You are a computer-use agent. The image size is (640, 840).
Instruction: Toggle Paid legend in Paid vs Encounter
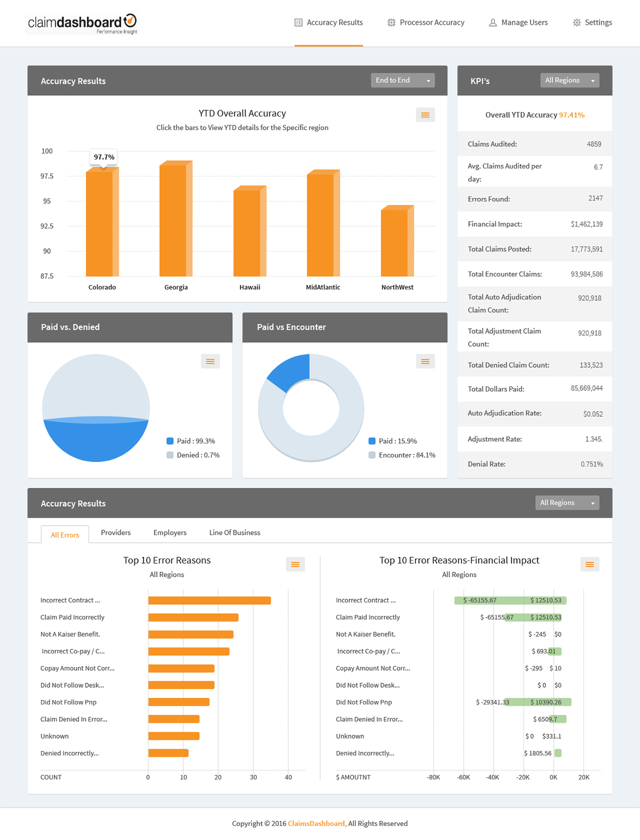(393, 441)
